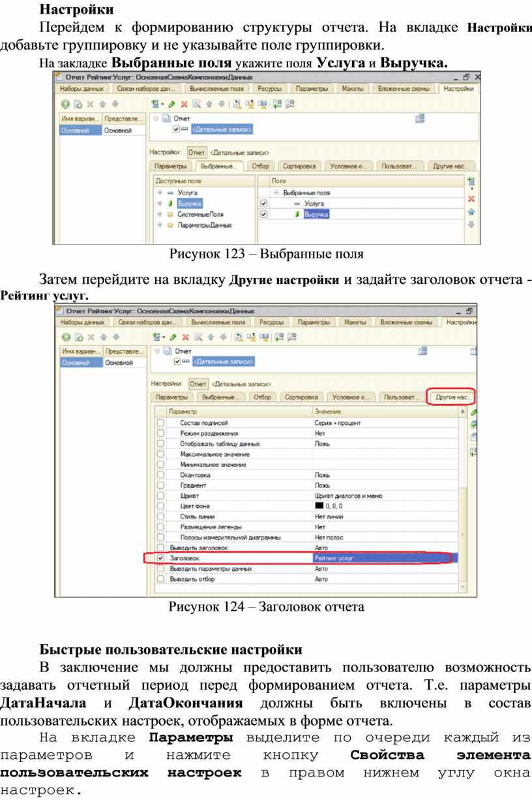Screen dimensions: 532x800
Task: Add selected field green icon in Рисунок 123 window
Action: pyautogui.click(x=471, y=181)
